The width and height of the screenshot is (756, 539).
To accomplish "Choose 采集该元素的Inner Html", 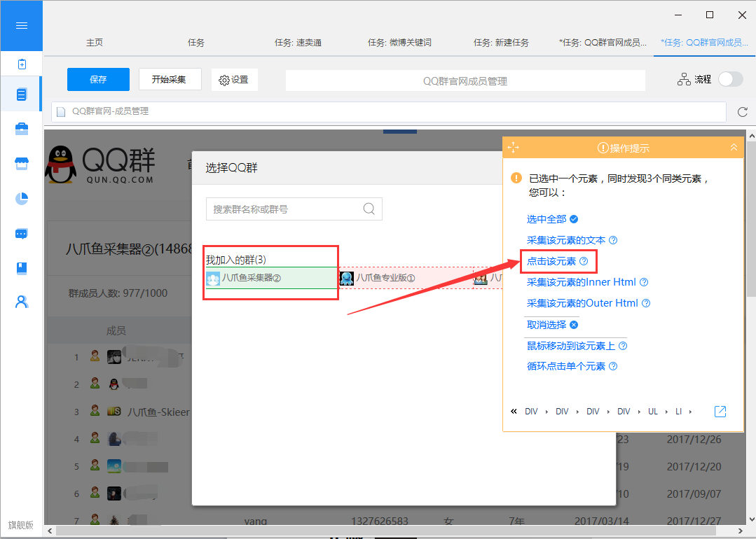I will tap(581, 282).
